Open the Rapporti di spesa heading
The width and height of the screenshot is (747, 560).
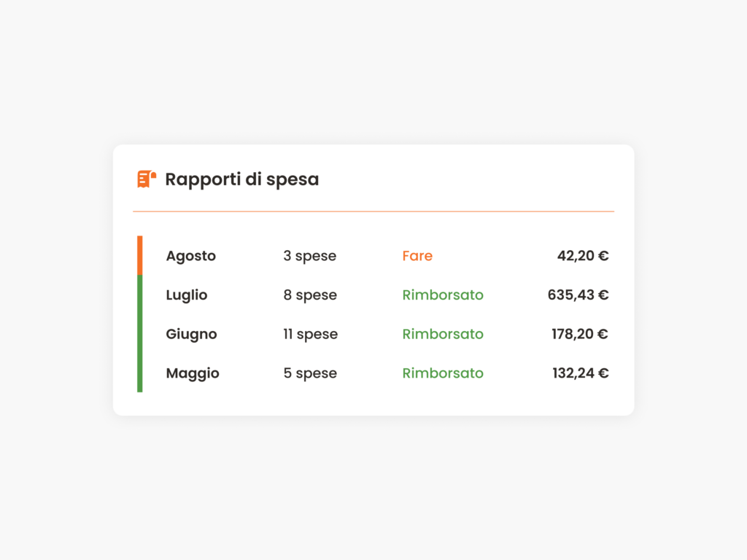pyautogui.click(x=242, y=179)
